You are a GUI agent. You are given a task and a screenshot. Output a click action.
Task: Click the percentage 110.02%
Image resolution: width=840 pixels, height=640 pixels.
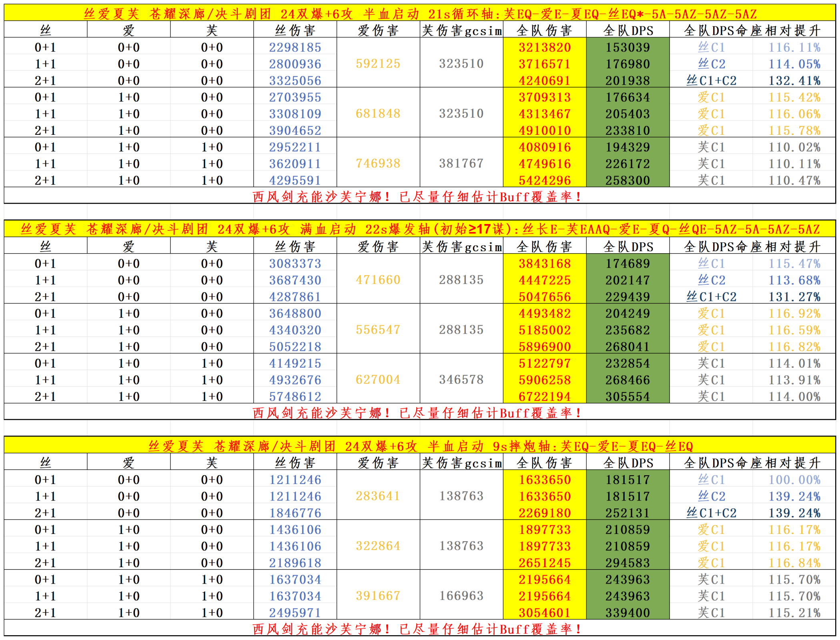point(794,147)
